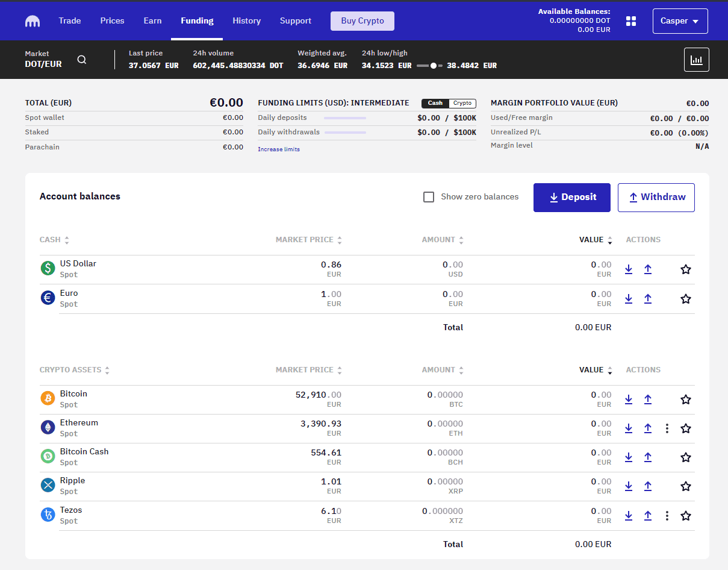Deposit Tezos using its download icon
Screen dimensions: 728x570
click(629, 516)
